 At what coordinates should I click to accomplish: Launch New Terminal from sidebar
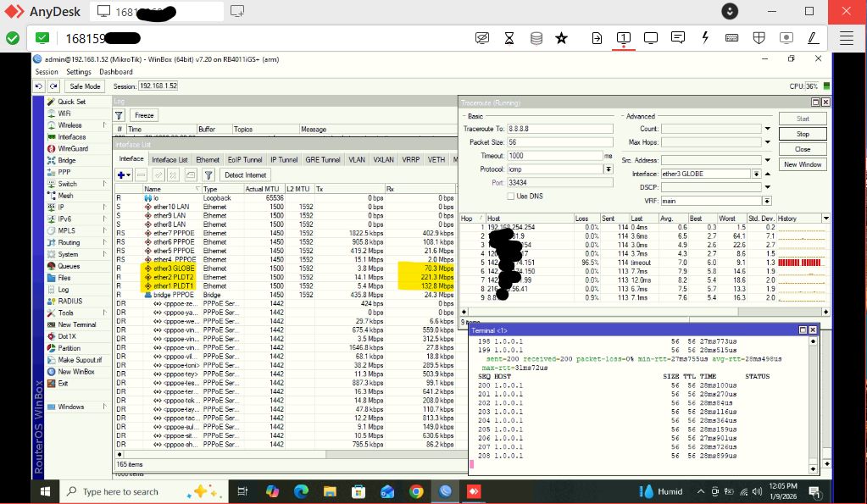[76, 324]
